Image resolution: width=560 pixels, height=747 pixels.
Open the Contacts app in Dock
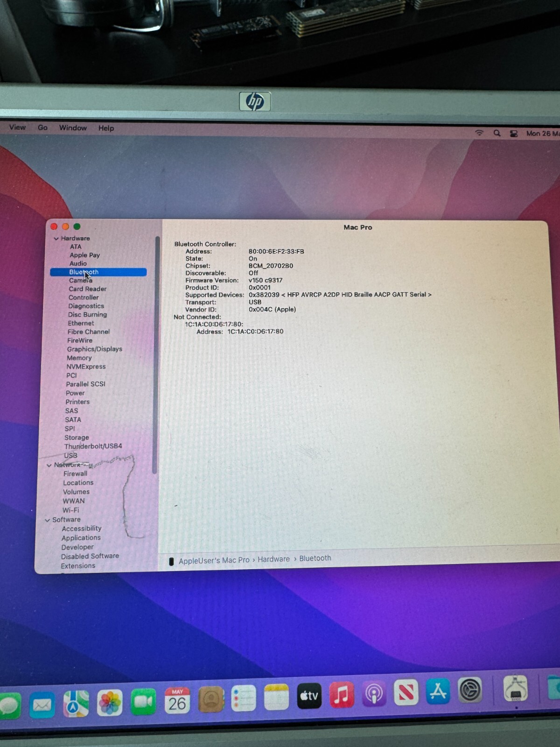pyautogui.click(x=211, y=699)
